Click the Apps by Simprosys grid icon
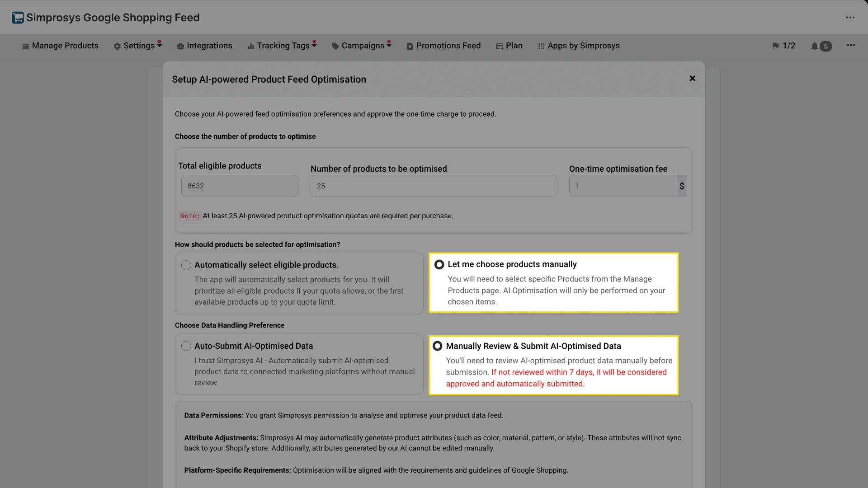 click(541, 46)
